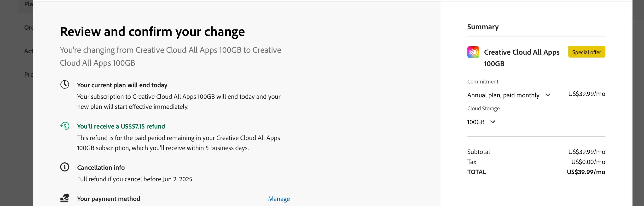
Task: Click the Cloud Storage label
Action: [483, 108]
